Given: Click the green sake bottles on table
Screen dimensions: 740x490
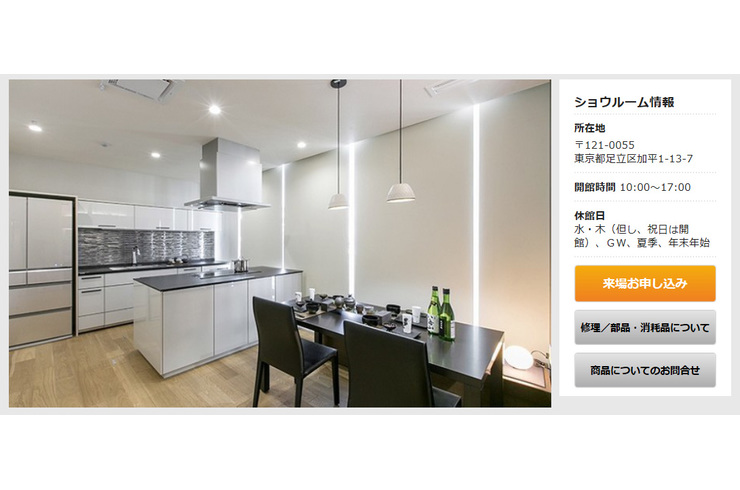Looking at the screenshot, I should click(x=441, y=313).
